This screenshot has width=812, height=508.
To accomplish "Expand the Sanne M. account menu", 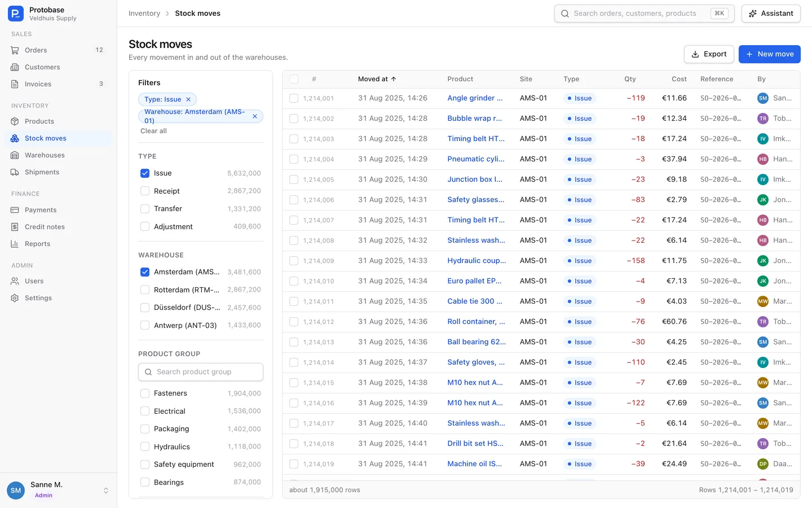I will pos(58,490).
